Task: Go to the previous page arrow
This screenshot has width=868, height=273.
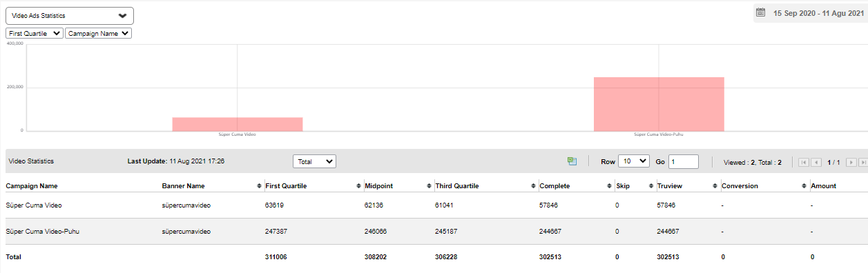Action: point(816,162)
